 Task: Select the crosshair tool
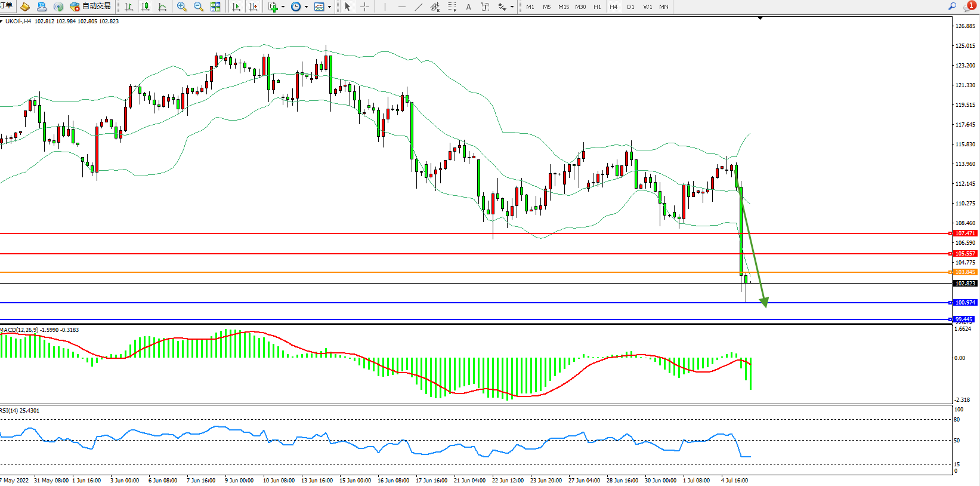pos(364,7)
